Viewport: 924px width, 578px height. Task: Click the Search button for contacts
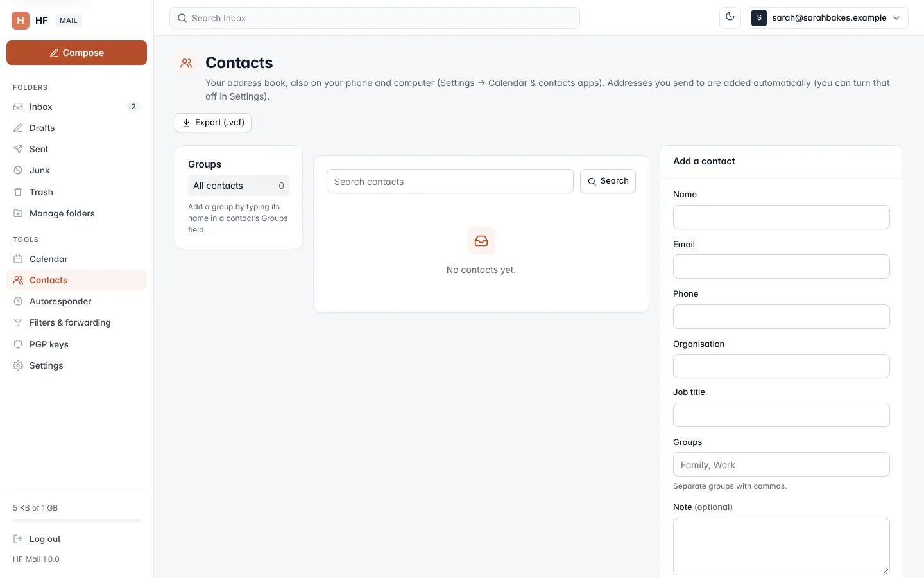click(608, 181)
